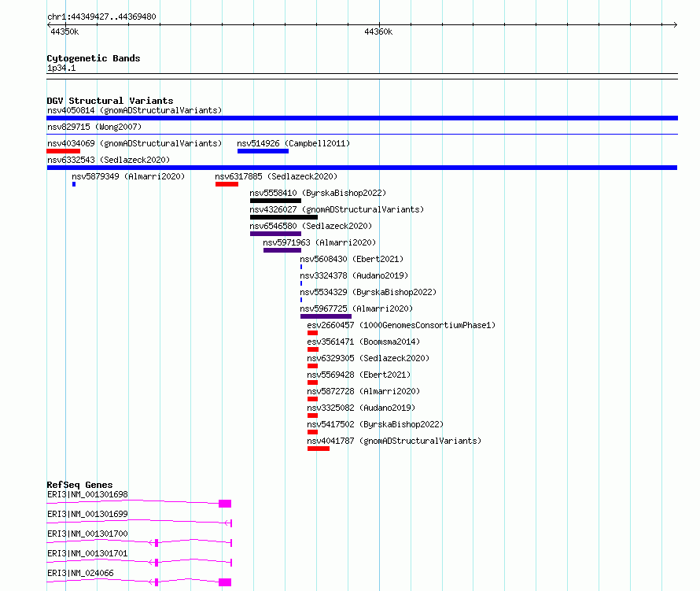Viewport: 700px width, 591px height.
Task: Open the nsv6546580 (Sedlazeck2020) label
Action: point(311,226)
